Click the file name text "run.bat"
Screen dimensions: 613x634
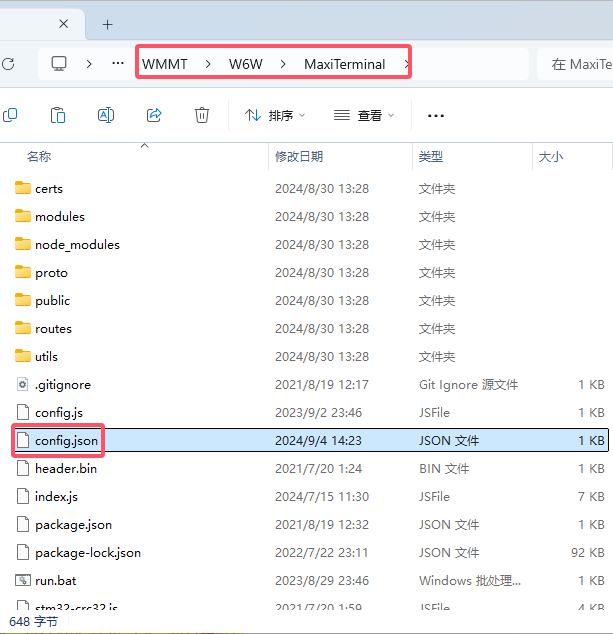[55, 581]
